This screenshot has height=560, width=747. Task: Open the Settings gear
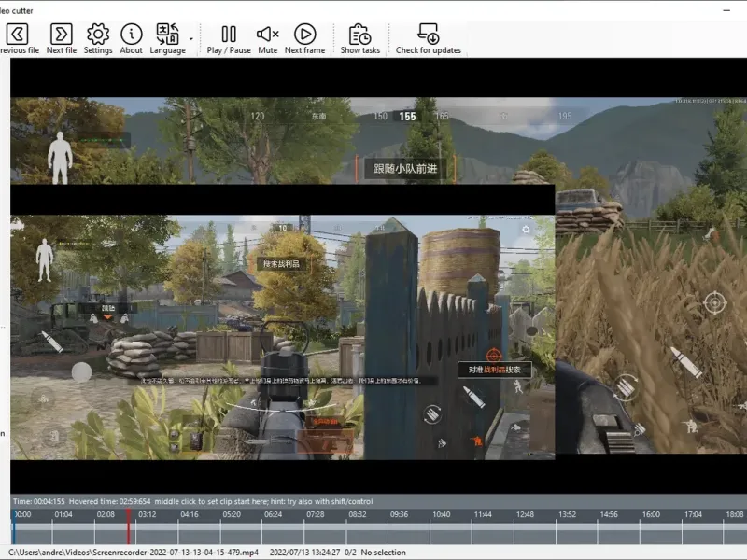[x=98, y=35]
